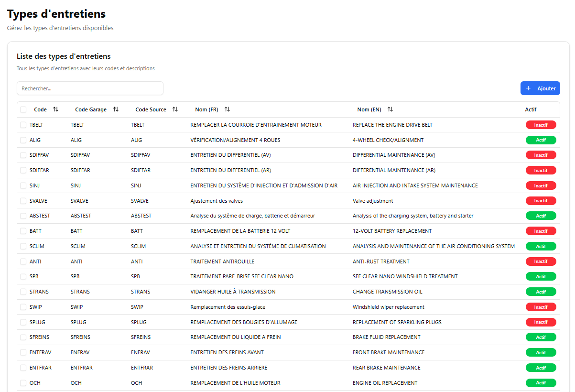575x392 pixels.
Task: Click the Actif status for SCLIM row
Action: [x=541, y=247]
